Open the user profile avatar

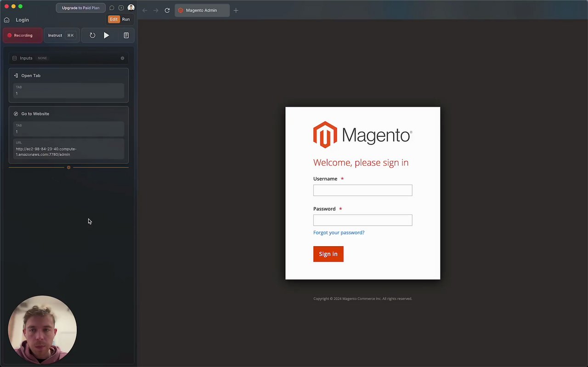click(131, 8)
